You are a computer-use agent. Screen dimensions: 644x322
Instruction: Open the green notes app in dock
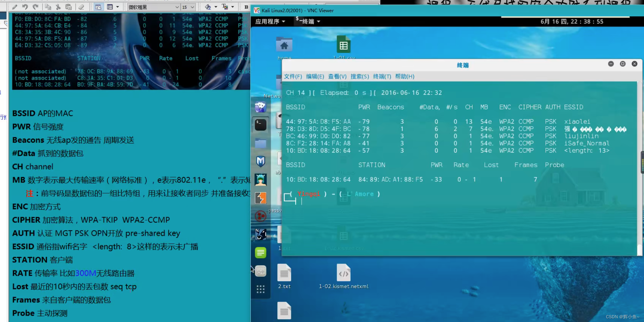pos(261,253)
